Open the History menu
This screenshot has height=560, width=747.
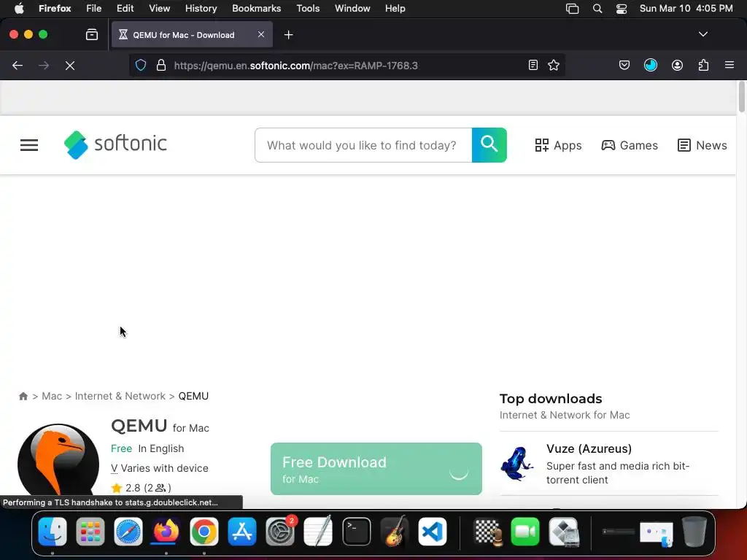click(201, 8)
